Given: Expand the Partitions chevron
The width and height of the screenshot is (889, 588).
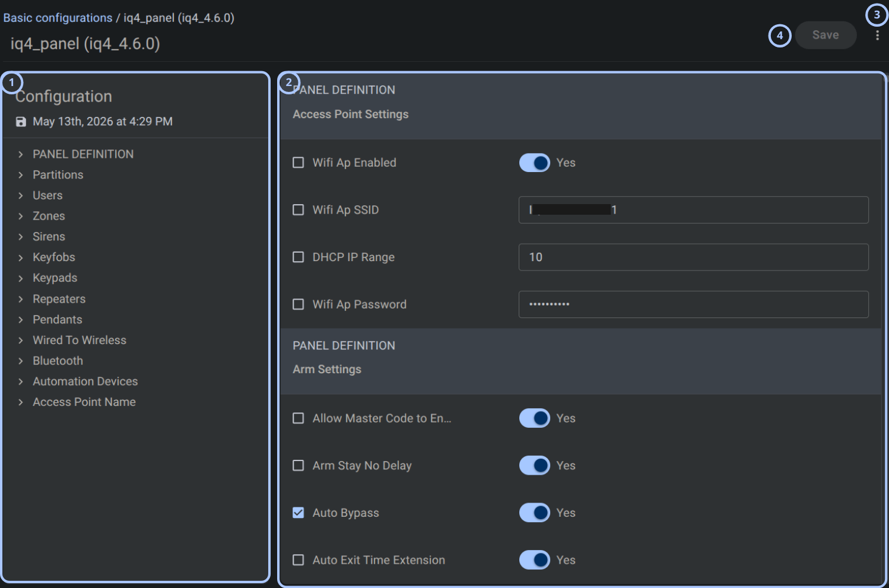Looking at the screenshot, I should 21,175.
